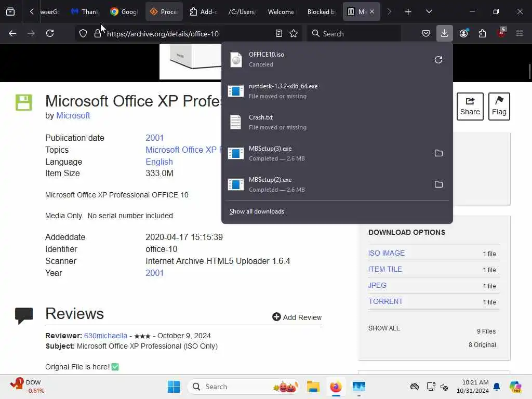Open the 2001 publication date link
The width and height of the screenshot is (532, 399).
pyautogui.click(x=155, y=138)
